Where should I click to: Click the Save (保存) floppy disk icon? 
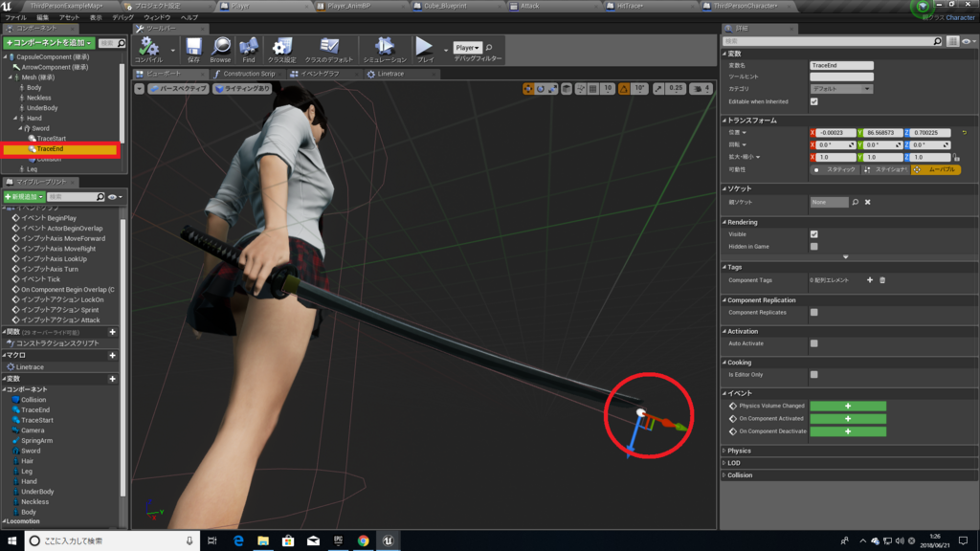[x=193, y=48]
